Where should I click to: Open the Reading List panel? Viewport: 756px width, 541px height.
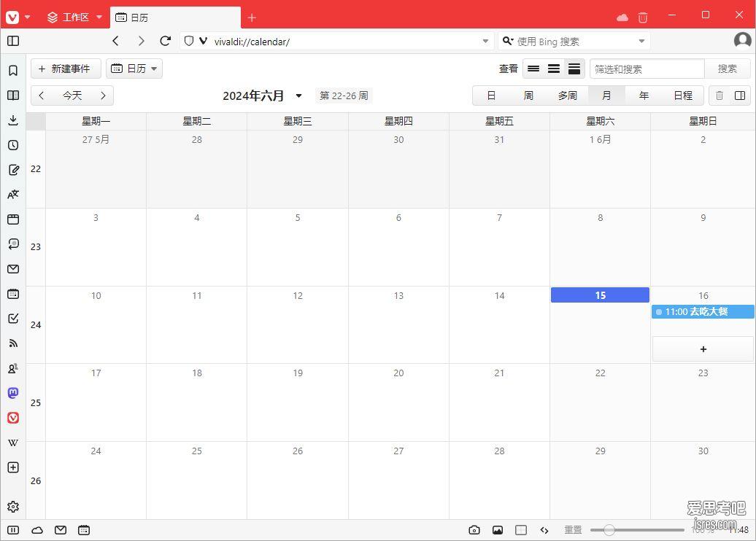[13, 95]
